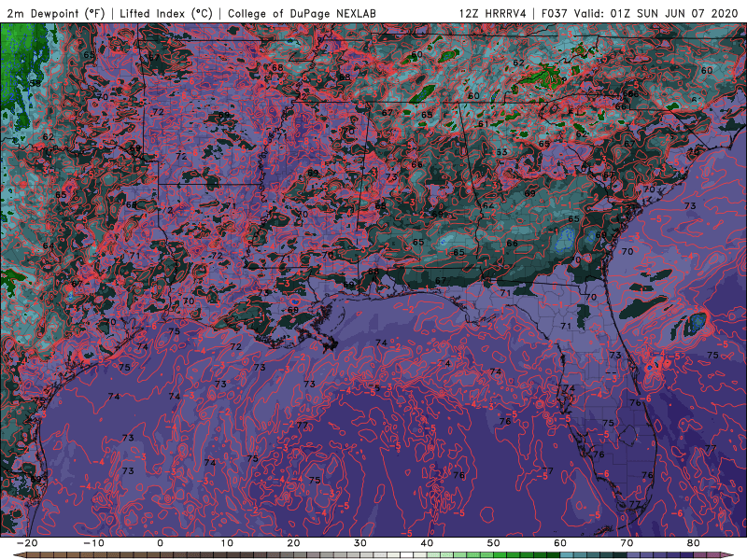Click the 40 tick label on color bar

pos(427,543)
